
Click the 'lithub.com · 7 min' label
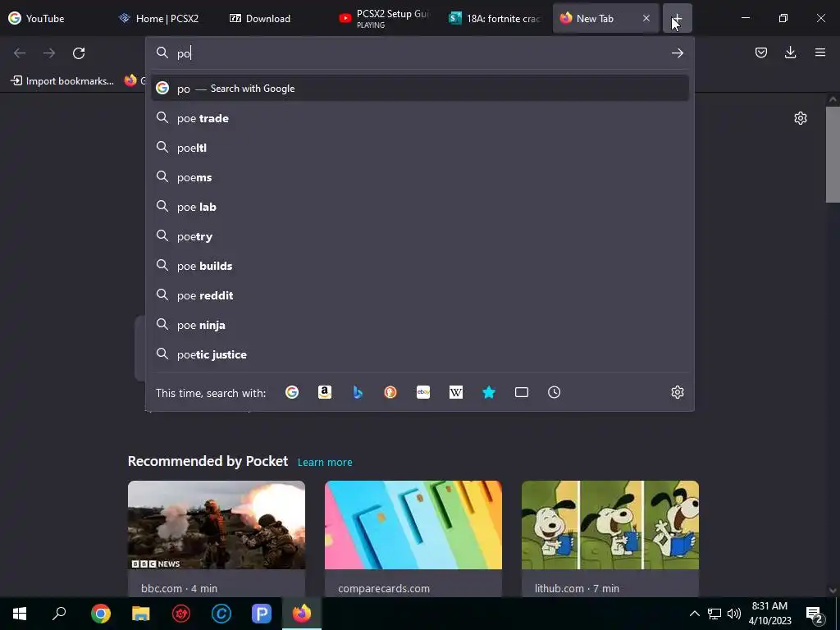pyautogui.click(x=577, y=588)
